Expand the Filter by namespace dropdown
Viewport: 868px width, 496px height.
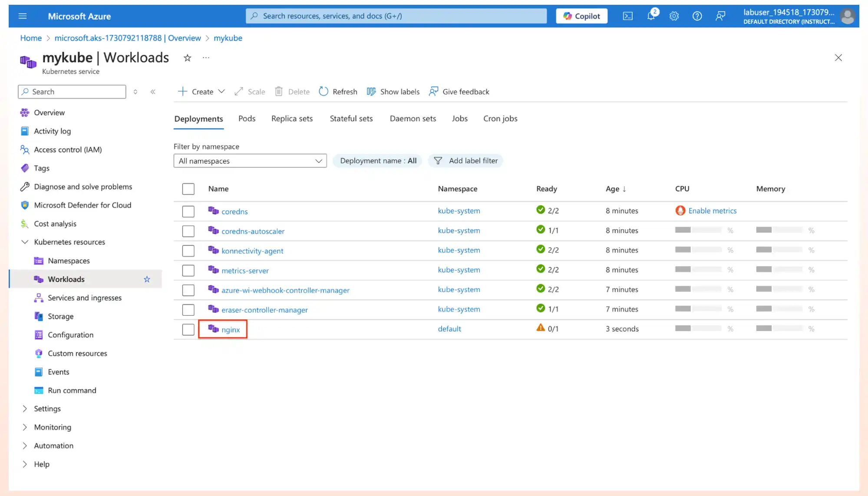250,160
